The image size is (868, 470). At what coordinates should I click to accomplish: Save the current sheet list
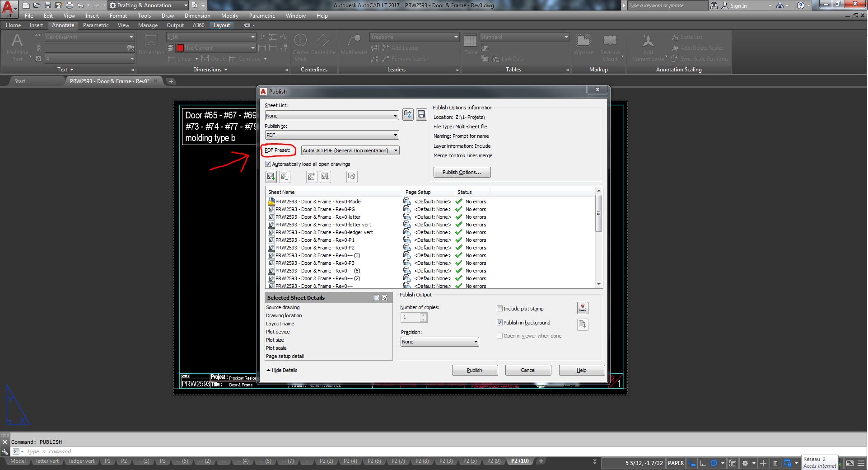421,114
